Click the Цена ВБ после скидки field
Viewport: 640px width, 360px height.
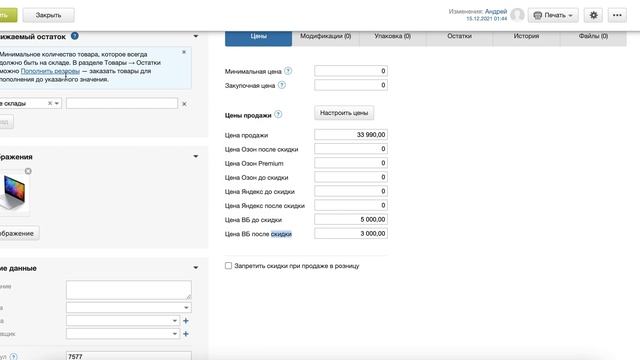(351, 233)
